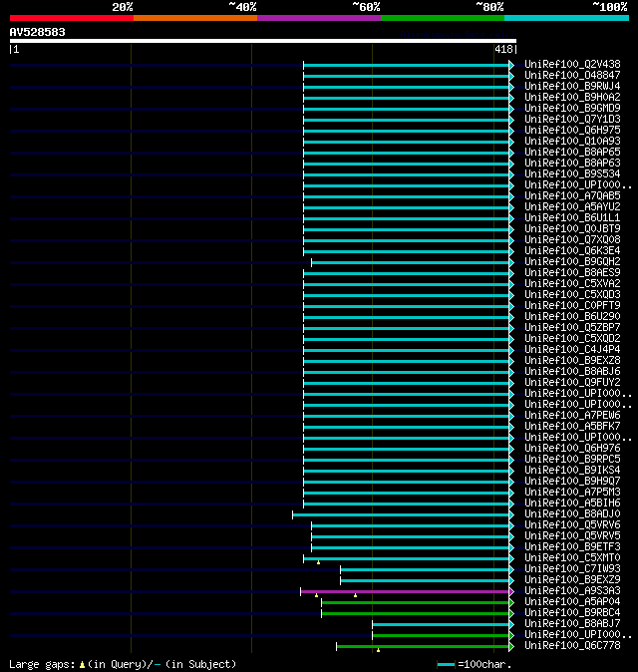
Task: Select the UniRef100_A5AP04 label
Action: click(572, 602)
